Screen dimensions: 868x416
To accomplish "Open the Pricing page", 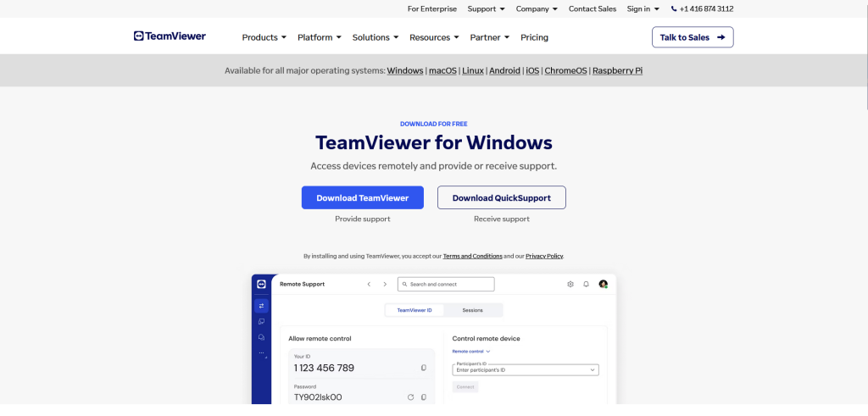I will (534, 37).
